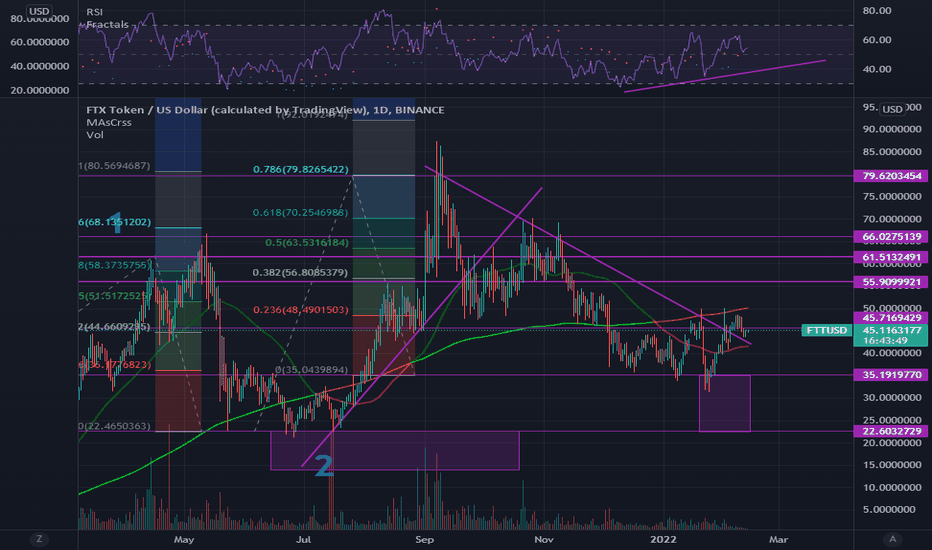Select the Vol indicator legend
Image resolution: width=932 pixels, height=550 pixels.
95,135
